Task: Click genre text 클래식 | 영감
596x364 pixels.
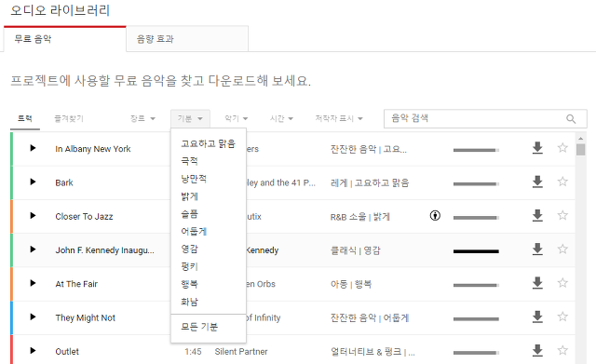Action: (x=356, y=250)
